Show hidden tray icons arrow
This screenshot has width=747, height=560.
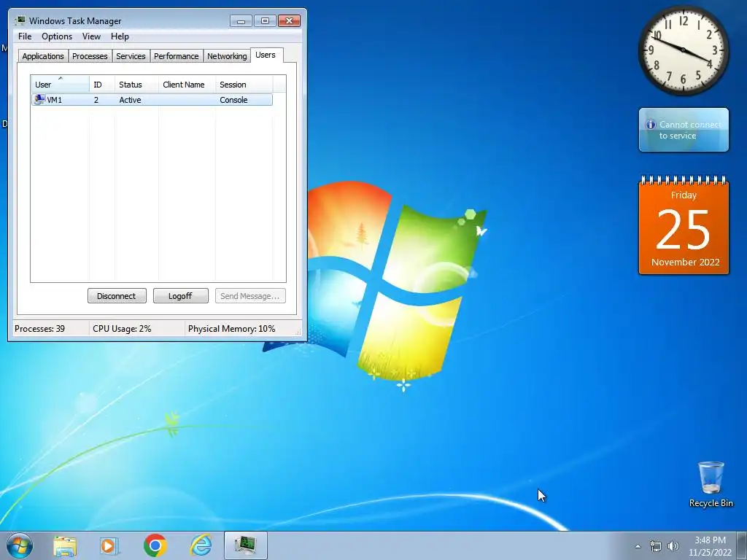[638, 546]
